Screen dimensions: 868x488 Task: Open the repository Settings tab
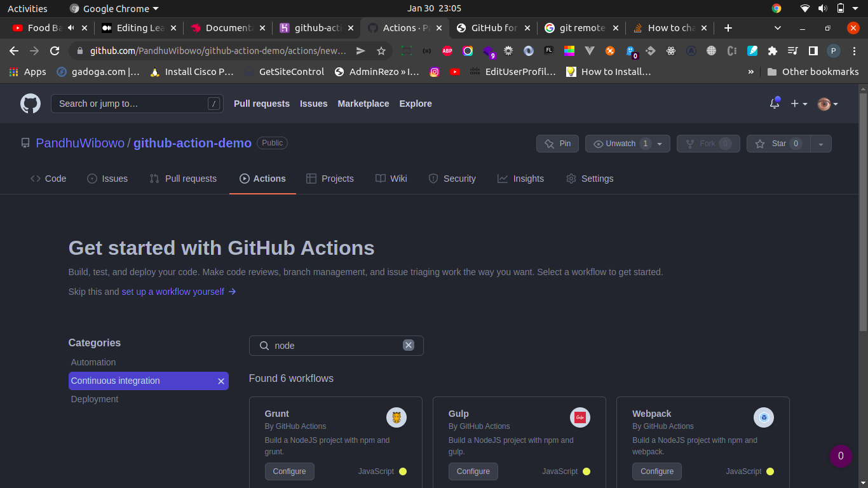(590, 179)
